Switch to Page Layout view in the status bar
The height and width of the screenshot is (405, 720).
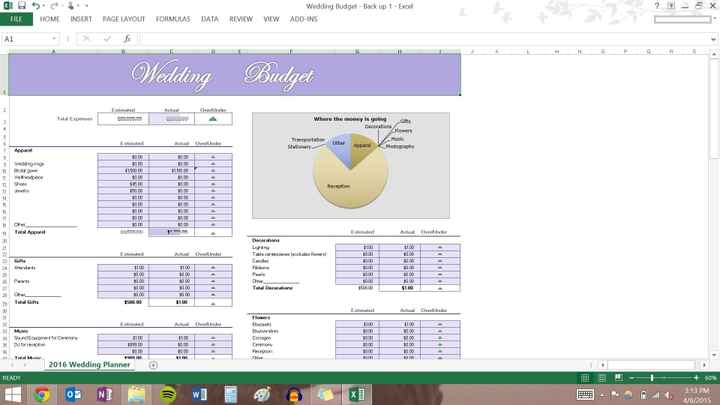tap(602, 378)
